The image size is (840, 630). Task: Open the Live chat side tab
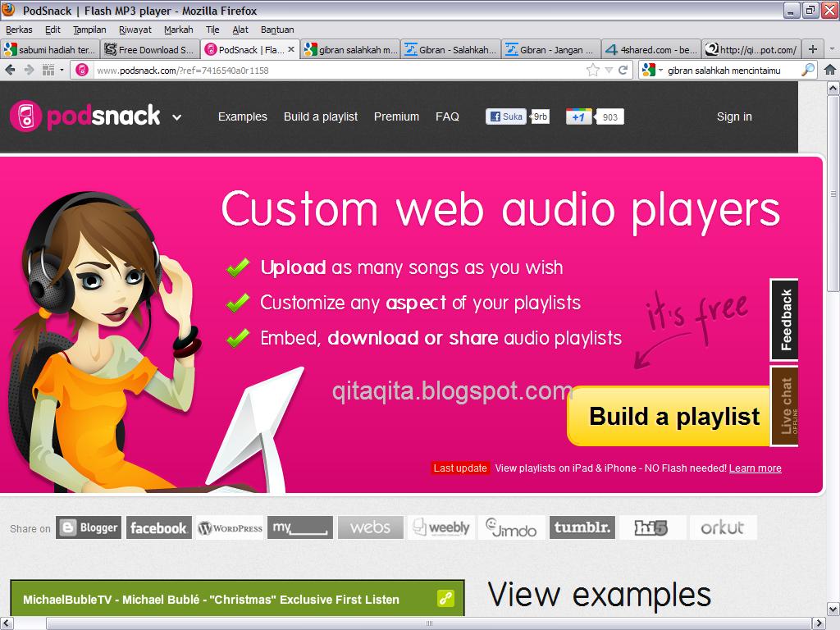tap(784, 405)
